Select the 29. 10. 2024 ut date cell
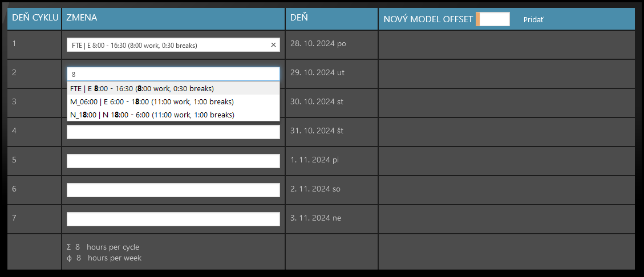The image size is (644, 277). (x=317, y=73)
